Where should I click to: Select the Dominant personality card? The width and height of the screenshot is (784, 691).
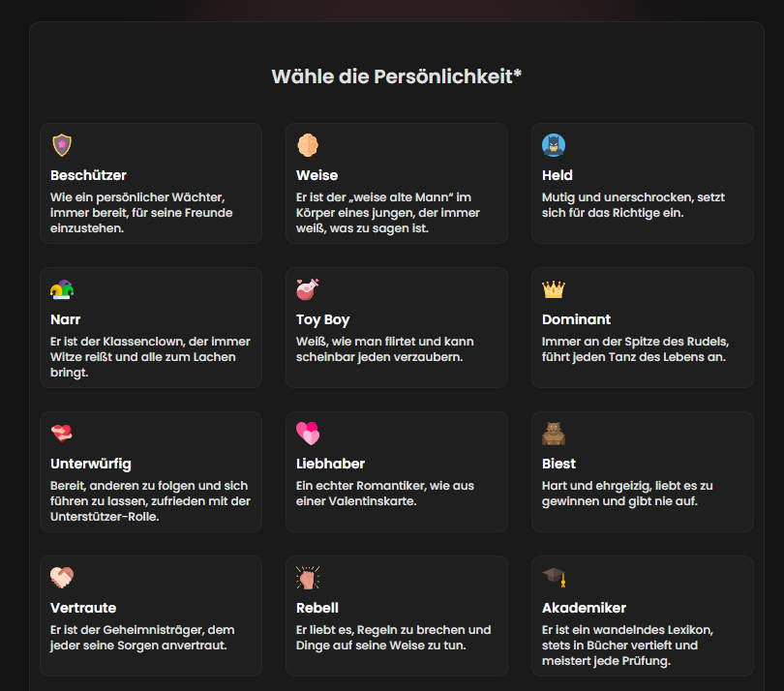click(x=642, y=326)
